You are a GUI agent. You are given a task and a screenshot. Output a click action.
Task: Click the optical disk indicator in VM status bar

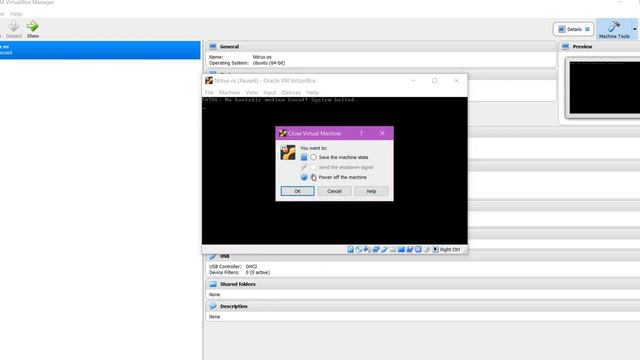coord(359,249)
